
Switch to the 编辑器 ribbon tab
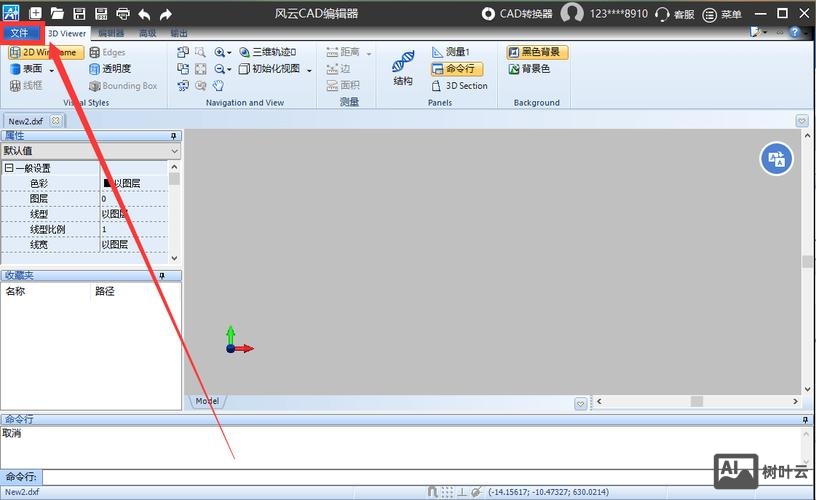111,33
